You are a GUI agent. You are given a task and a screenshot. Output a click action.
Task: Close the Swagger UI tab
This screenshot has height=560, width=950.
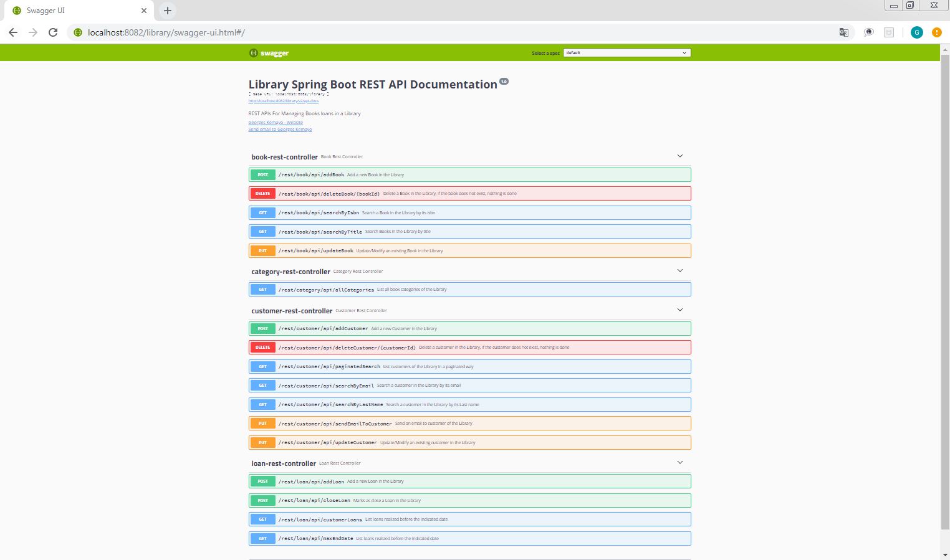144,11
